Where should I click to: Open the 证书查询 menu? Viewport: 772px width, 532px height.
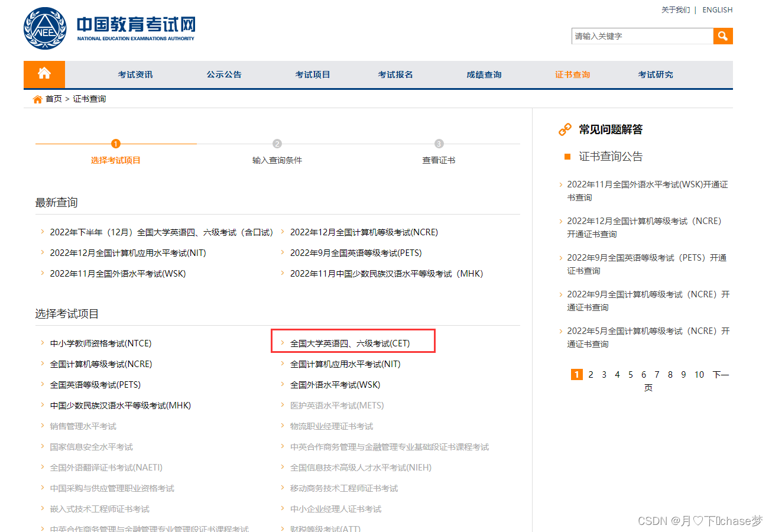pyautogui.click(x=573, y=74)
